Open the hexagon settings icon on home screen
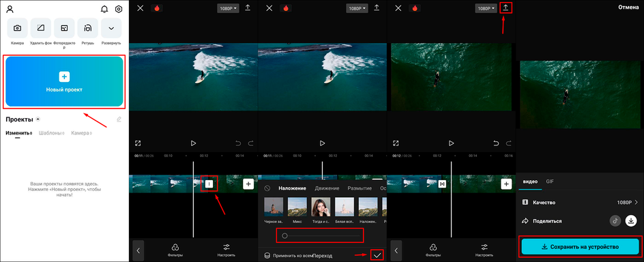The width and height of the screenshot is (644, 262). 119,9
